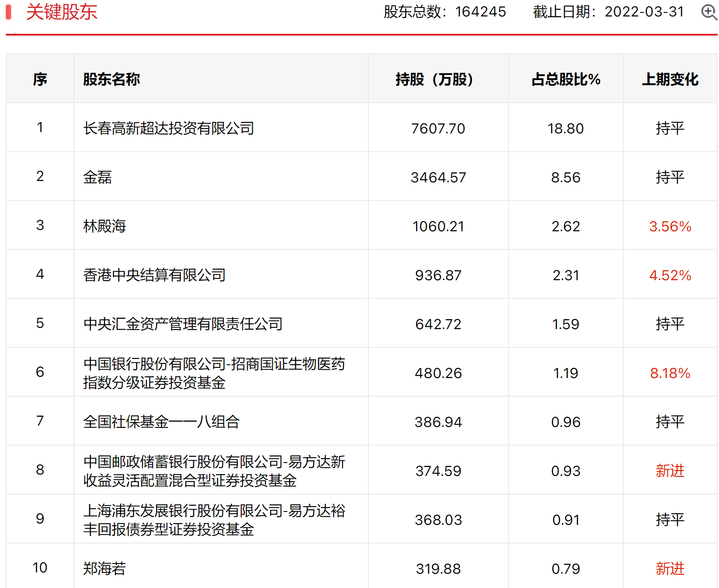Click the 截止日期 2022-03-31 text

[x=609, y=12]
